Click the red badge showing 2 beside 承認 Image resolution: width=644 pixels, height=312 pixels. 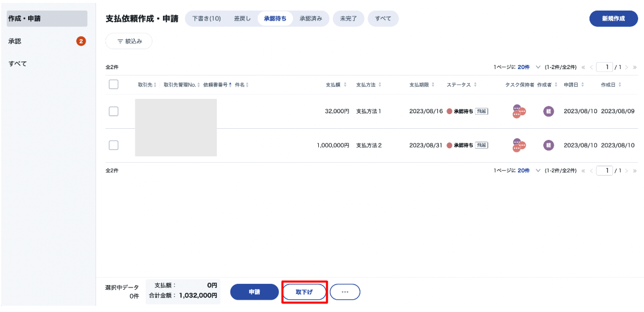81,41
